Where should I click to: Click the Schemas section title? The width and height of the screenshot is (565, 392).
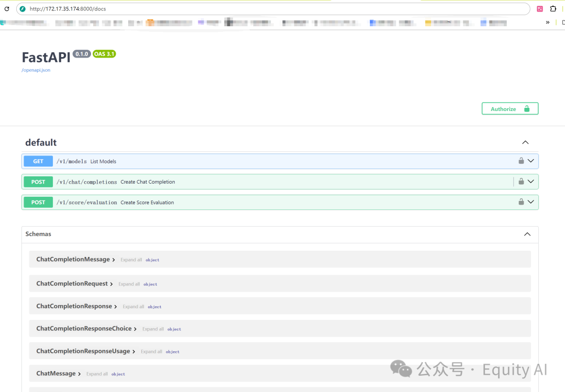click(x=38, y=234)
